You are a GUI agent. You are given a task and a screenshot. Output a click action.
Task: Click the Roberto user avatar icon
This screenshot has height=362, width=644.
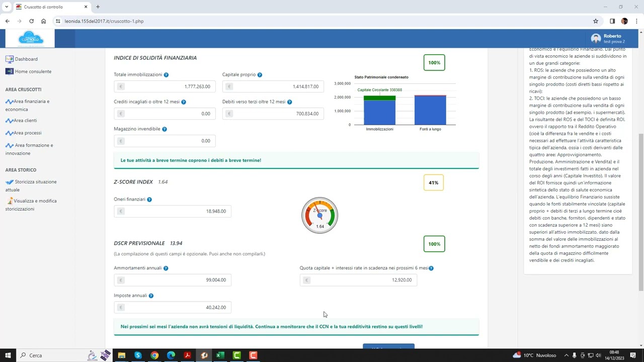click(596, 39)
